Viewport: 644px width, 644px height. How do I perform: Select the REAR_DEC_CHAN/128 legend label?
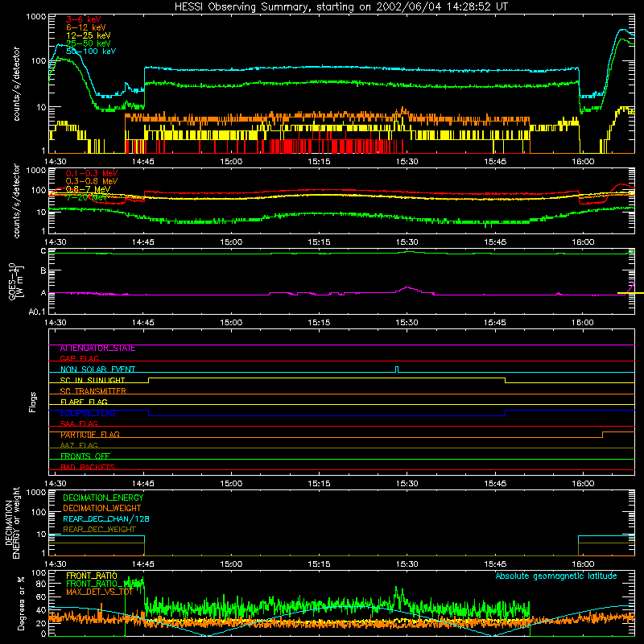pyautogui.click(x=106, y=518)
